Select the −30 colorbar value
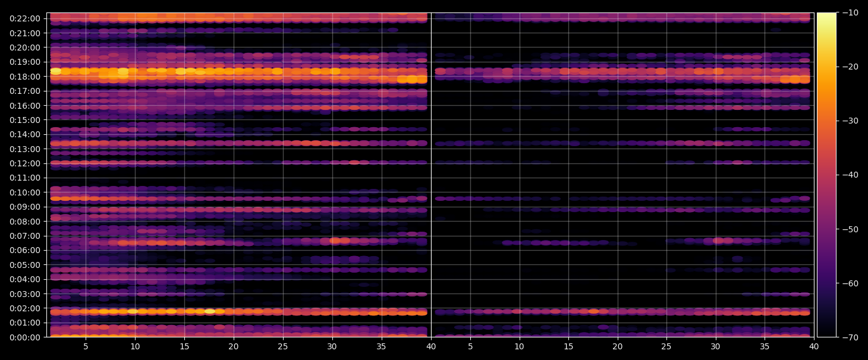This screenshot has width=868, height=360. click(x=850, y=121)
